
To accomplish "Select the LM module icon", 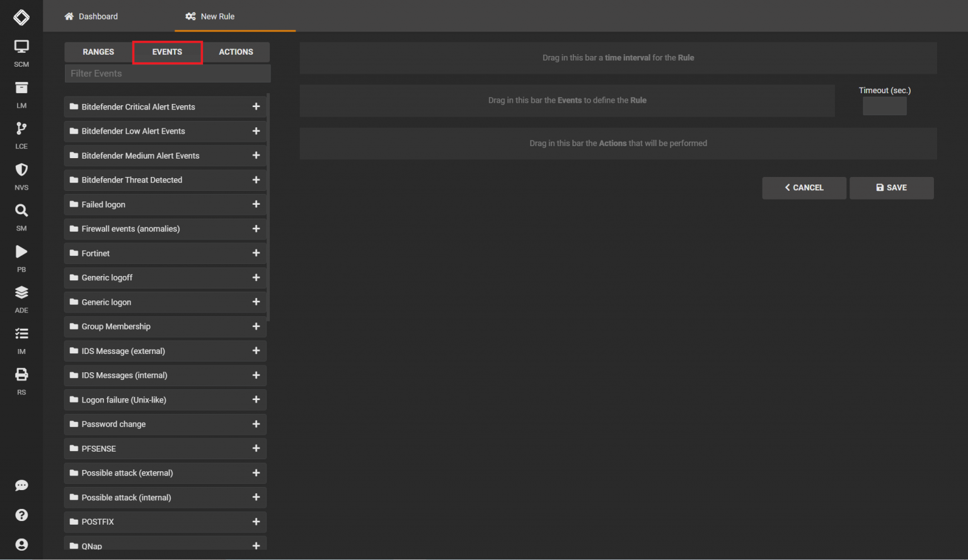I will 21,88.
